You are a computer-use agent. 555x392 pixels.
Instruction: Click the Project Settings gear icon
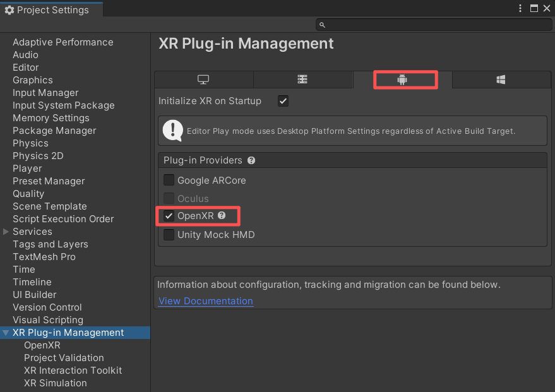pos(9,10)
